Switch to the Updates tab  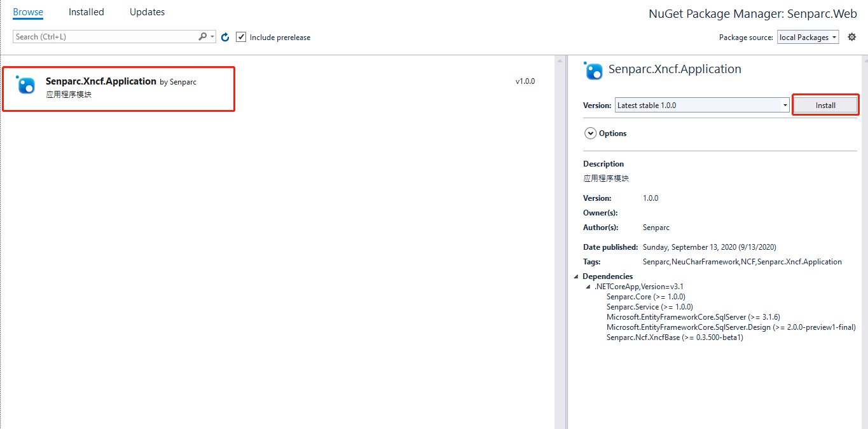[147, 12]
